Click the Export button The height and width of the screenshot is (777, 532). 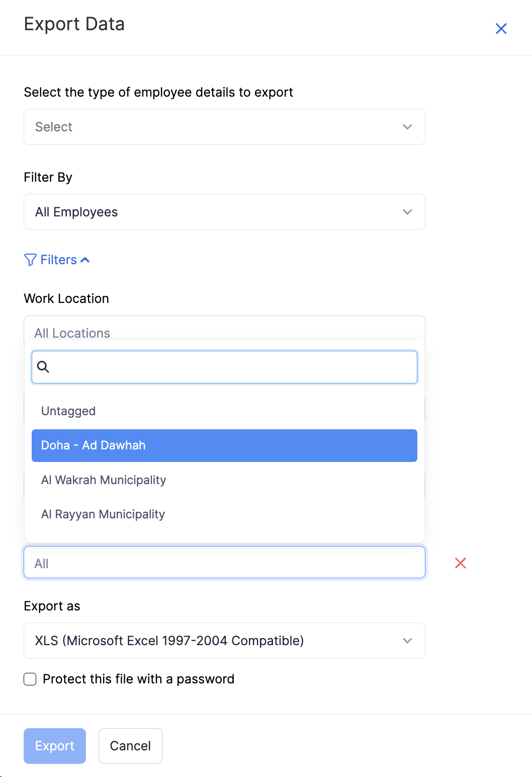click(54, 746)
